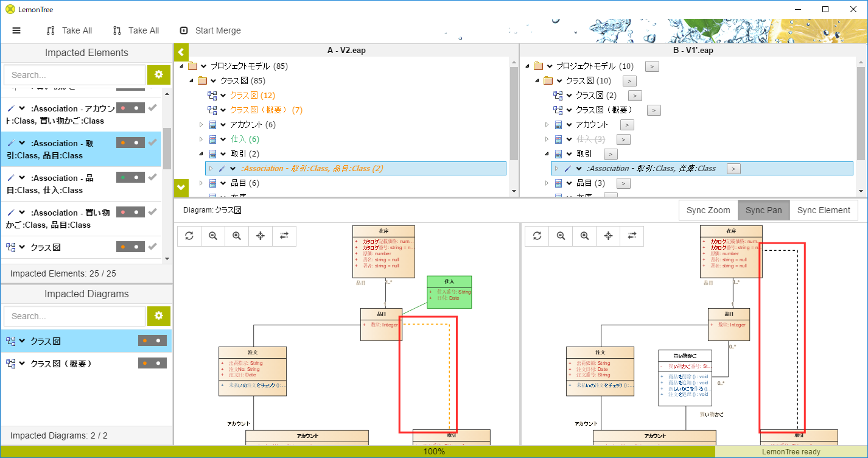
Task: Enable Sync Element
Action: [x=824, y=210]
